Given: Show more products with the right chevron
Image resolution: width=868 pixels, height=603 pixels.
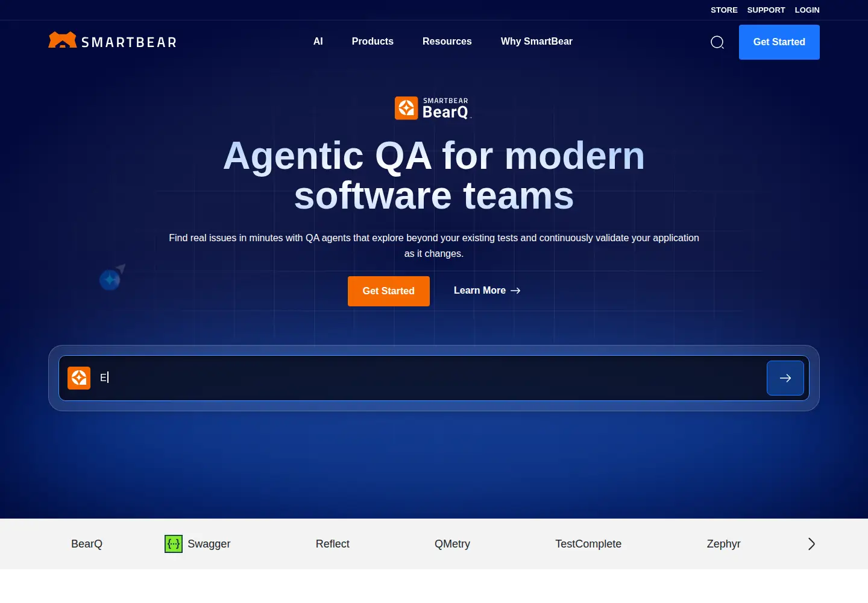Looking at the screenshot, I should pyautogui.click(x=811, y=544).
